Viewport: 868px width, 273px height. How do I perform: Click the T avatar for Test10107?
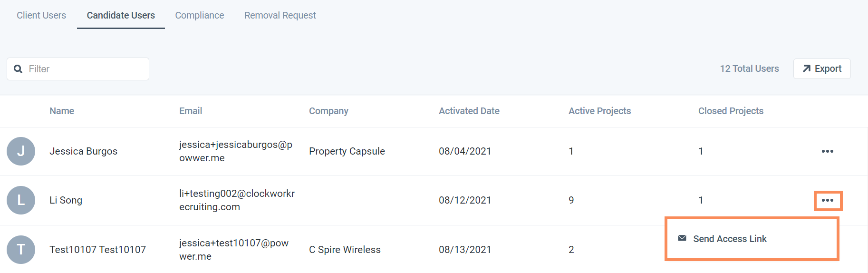tap(21, 250)
